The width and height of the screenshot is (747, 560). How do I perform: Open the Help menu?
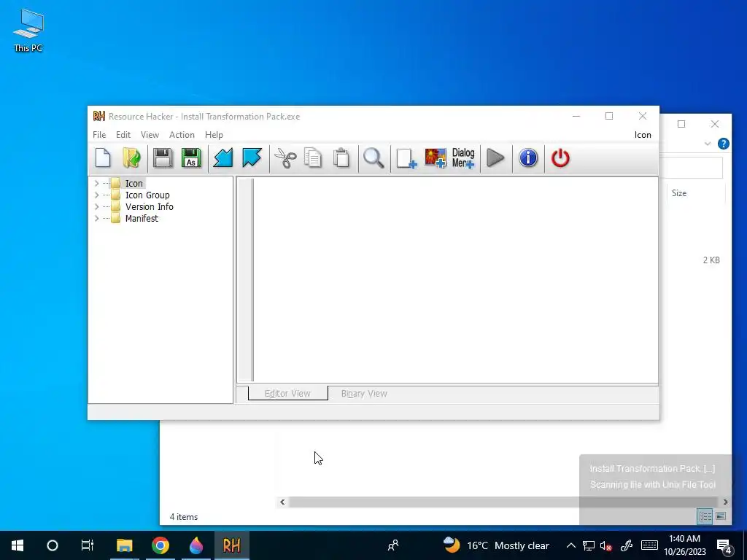pyautogui.click(x=214, y=135)
